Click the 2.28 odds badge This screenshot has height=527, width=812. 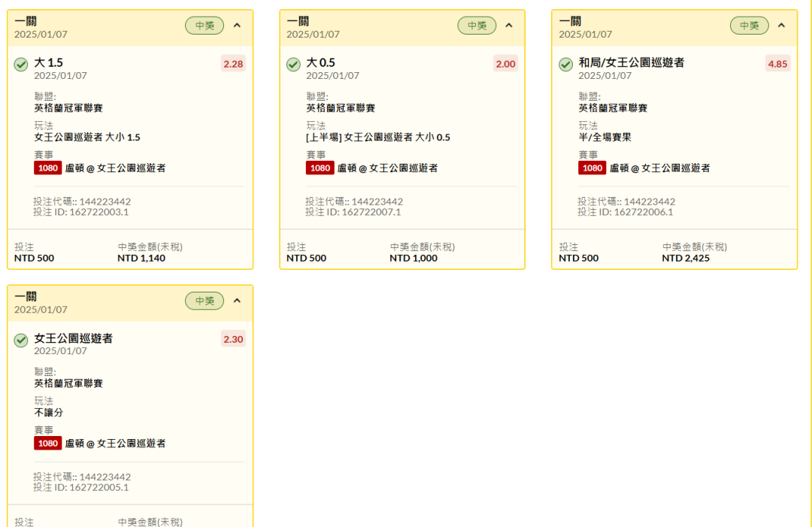(233, 64)
